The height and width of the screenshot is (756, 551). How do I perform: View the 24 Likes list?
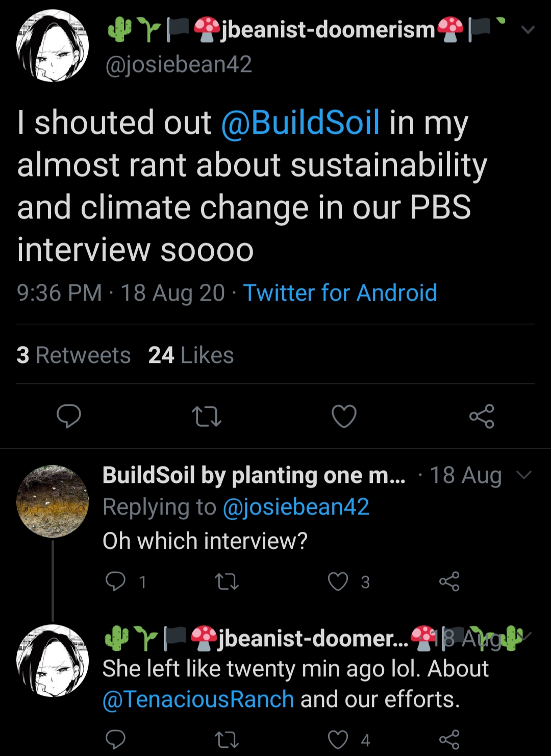pos(191,355)
